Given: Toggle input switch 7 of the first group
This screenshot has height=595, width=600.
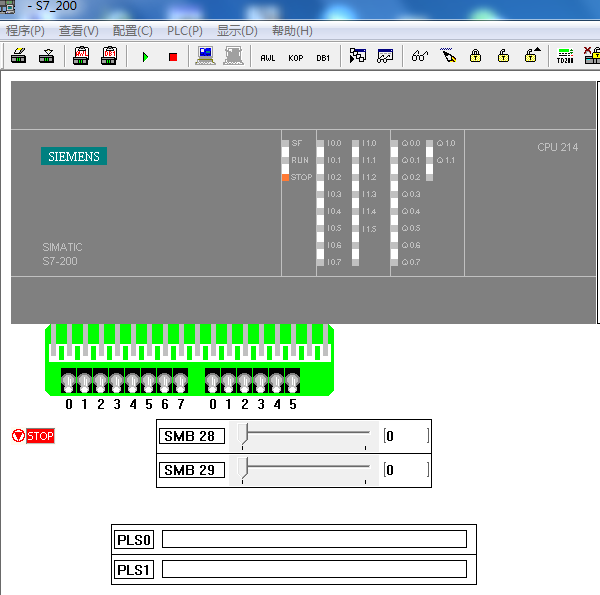Looking at the screenshot, I should coord(181,381).
